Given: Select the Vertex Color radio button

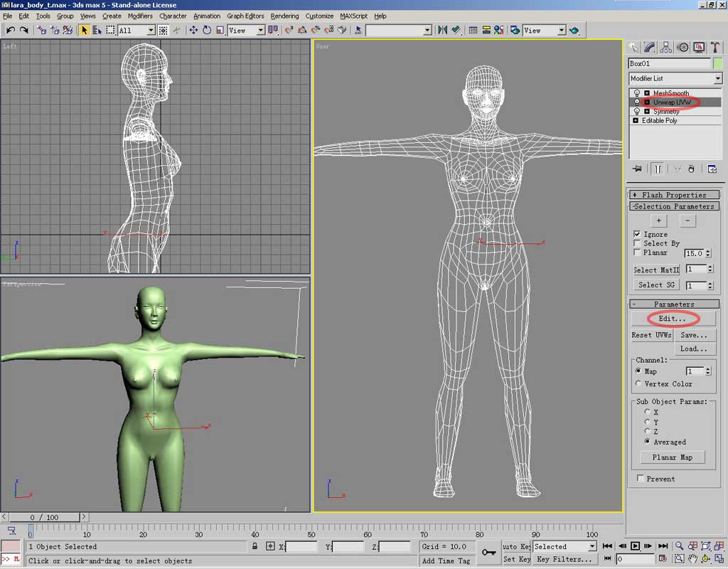Looking at the screenshot, I should pos(638,384).
